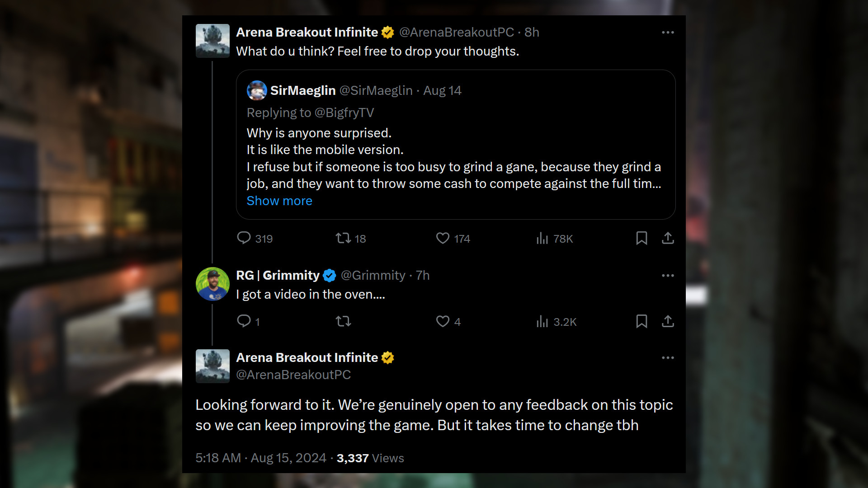Reply to Grimmity's video tweet
Screen dimensions: 868x488
click(x=244, y=321)
